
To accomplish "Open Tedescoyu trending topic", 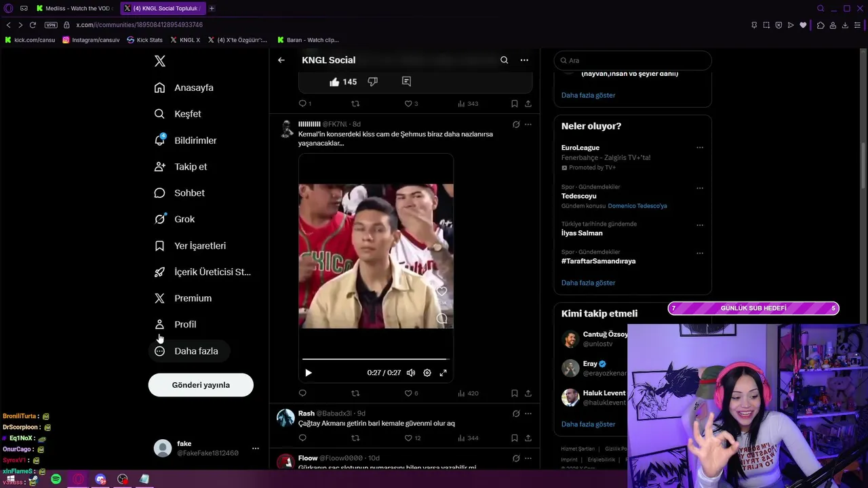I will [579, 196].
